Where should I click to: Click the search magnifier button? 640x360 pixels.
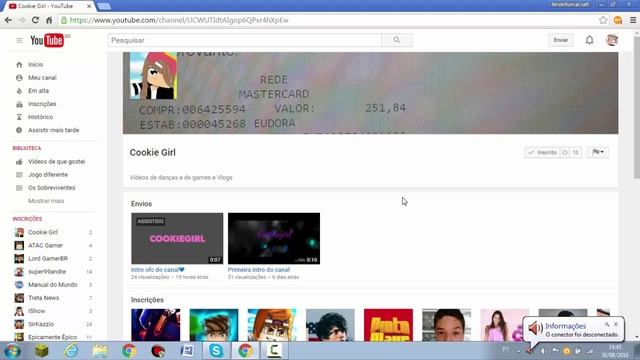pos(397,40)
